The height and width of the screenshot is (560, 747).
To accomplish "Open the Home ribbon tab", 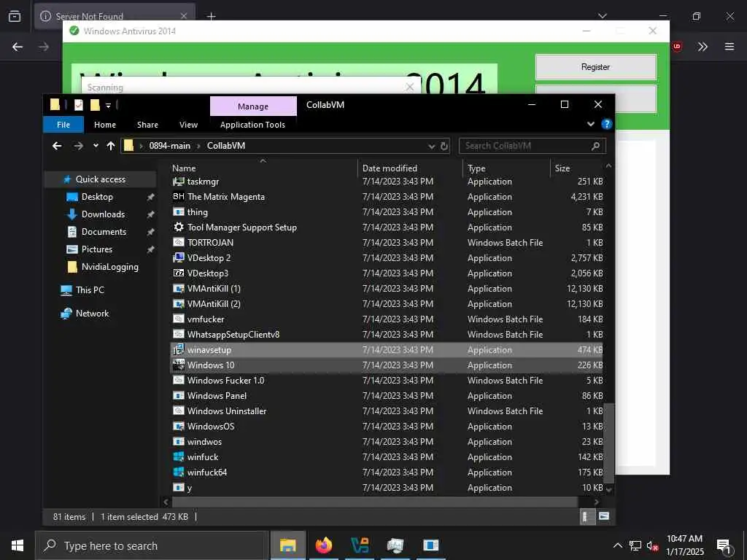I will (x=105, y=125).
